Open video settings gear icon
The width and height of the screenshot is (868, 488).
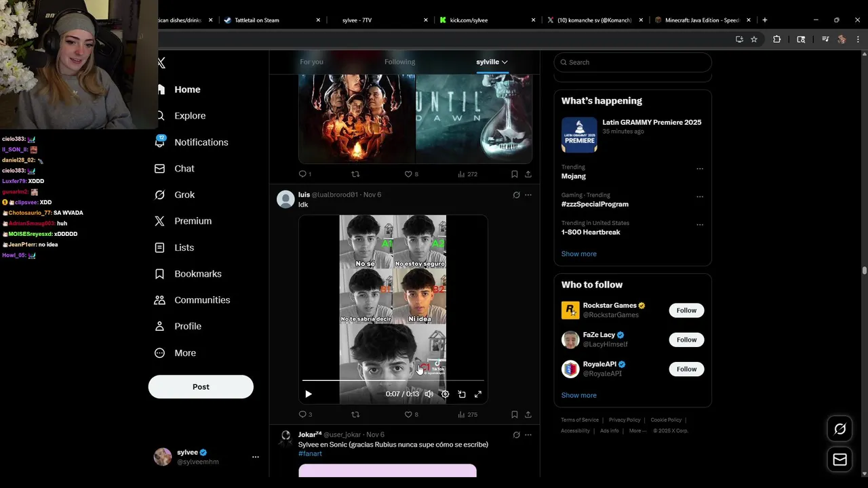445,394
